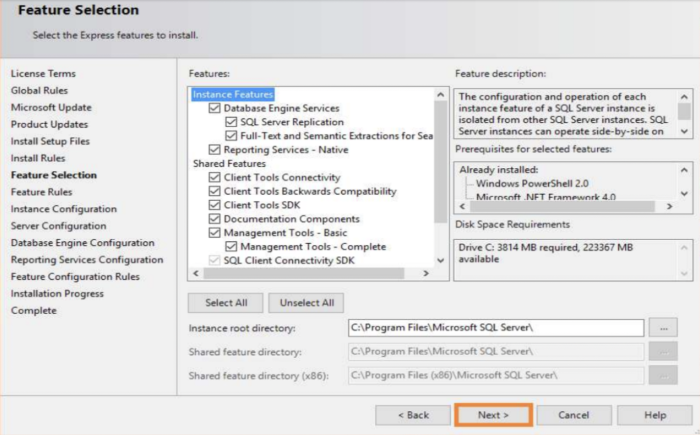Image resolution: width=700 pixels, height=435 pixels.
Task: Go Back to previous step
Action: [413, 415]
